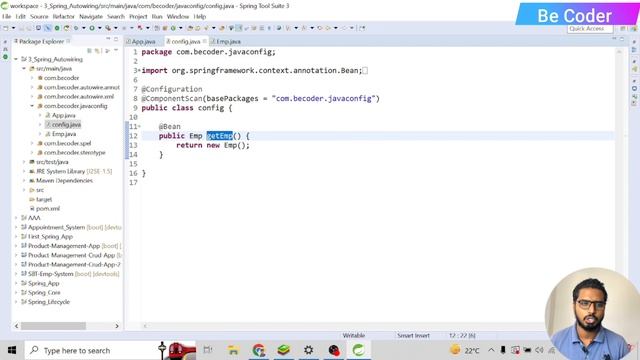Open the Windows Start menu
Screen dimensions: 640x360
click(x=12, y=350)
